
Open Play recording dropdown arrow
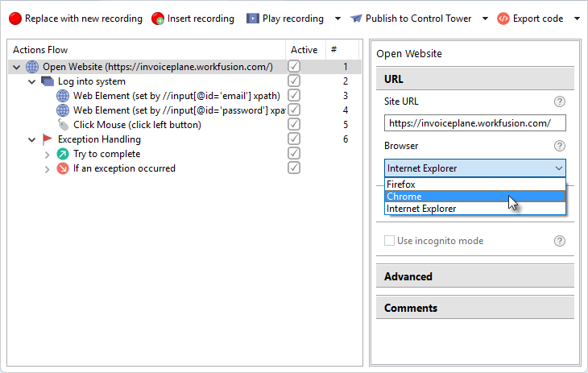[337, 19]
